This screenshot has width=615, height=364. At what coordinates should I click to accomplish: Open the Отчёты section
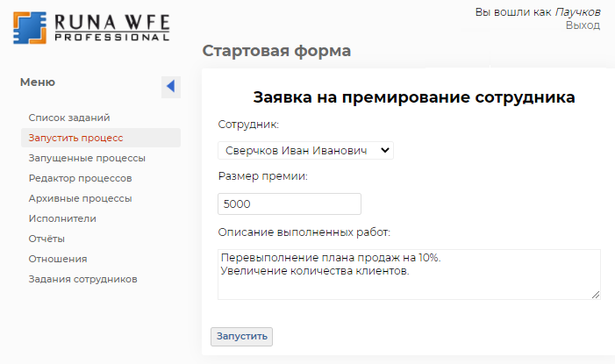point(46,239)
